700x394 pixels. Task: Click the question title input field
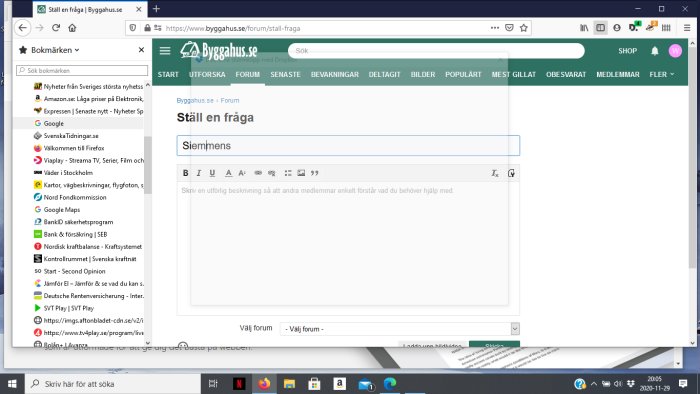point(348,145)
